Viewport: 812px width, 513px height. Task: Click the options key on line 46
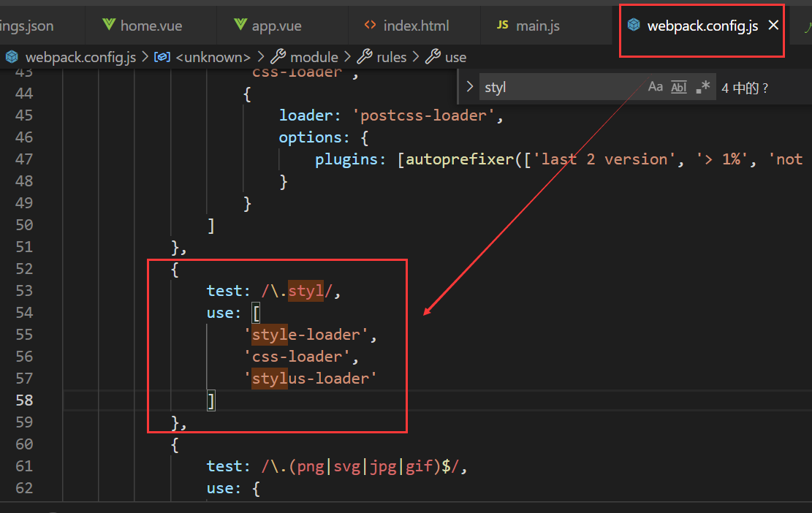(311, 137)
